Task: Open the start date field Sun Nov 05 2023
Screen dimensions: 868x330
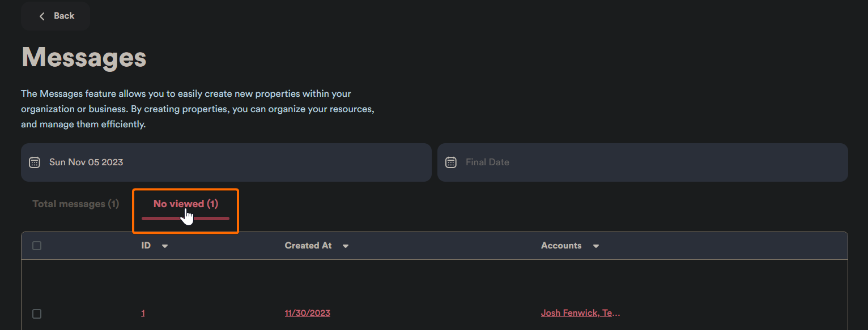Action: tap(227, 162)
